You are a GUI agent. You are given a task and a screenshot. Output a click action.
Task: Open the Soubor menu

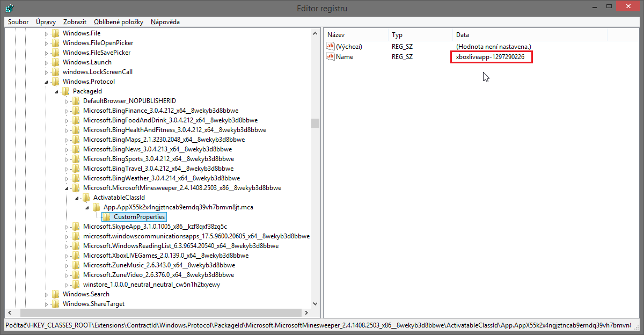(18, 22)
